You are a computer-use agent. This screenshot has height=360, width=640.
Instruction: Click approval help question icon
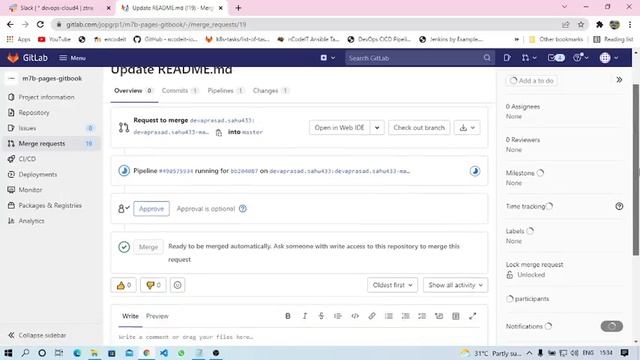point(243,209)
